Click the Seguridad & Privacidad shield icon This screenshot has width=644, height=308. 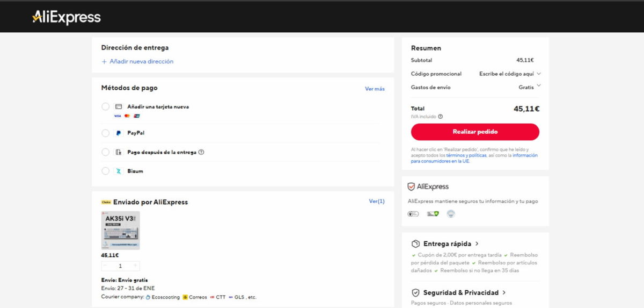415,293
